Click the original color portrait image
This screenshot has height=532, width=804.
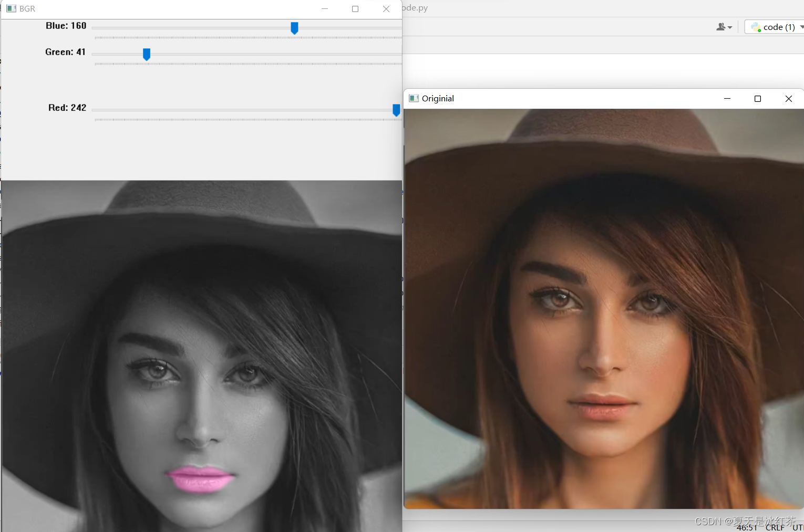pyautogui.click(x=603, y=309)
